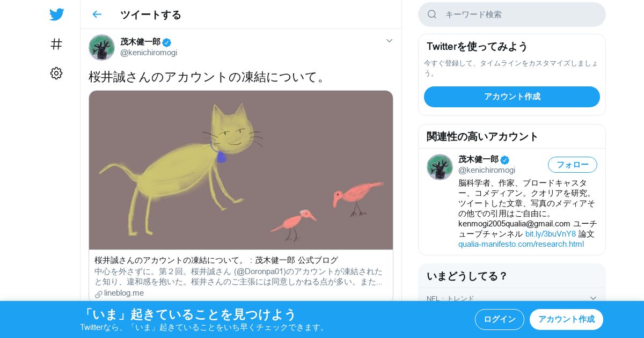Image resolution: width=644 pixels, height=338 pixels.
Task: Click tweet author's profile avatar
Action: point(101,47)
